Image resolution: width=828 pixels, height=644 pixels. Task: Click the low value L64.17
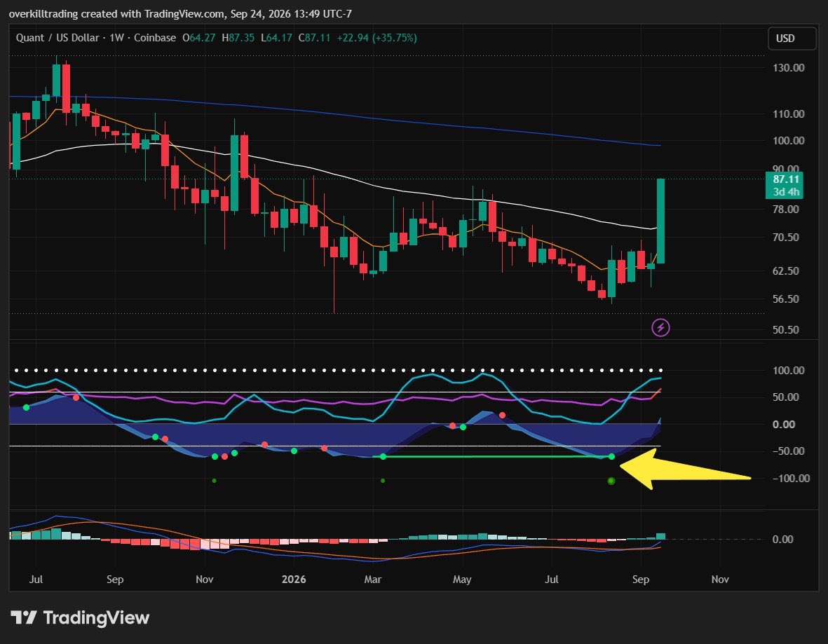pos(277,38)
